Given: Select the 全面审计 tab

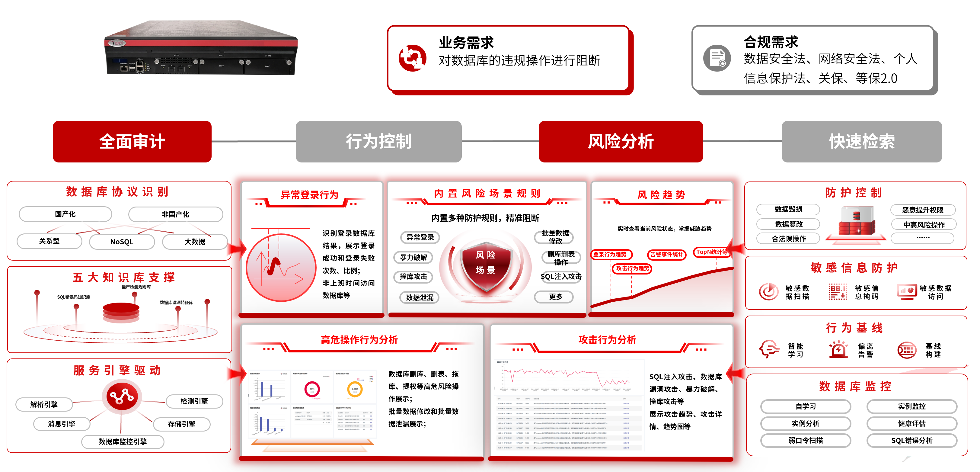Looking at the screenshot, I should (132, 142).
